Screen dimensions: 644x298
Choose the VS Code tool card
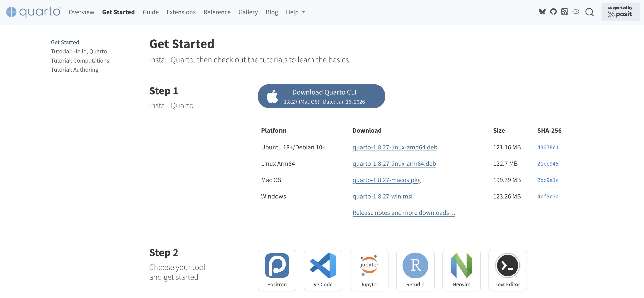[x=323, y=270]
